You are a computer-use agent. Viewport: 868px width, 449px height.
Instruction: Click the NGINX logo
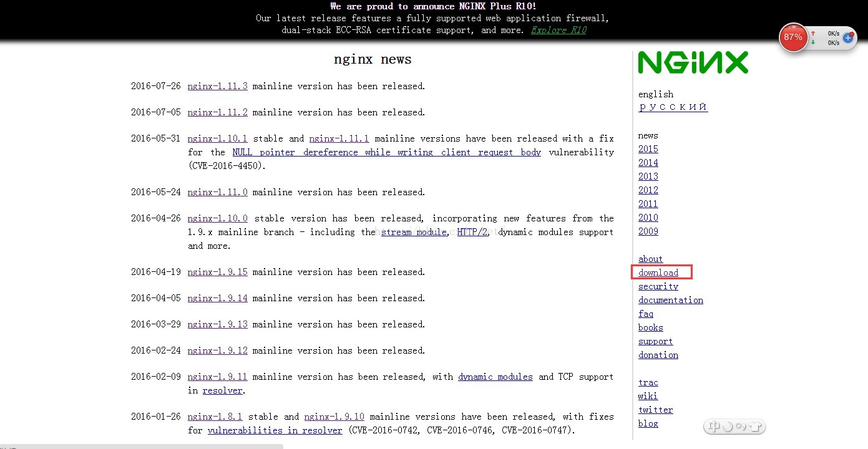coord(693,62)
